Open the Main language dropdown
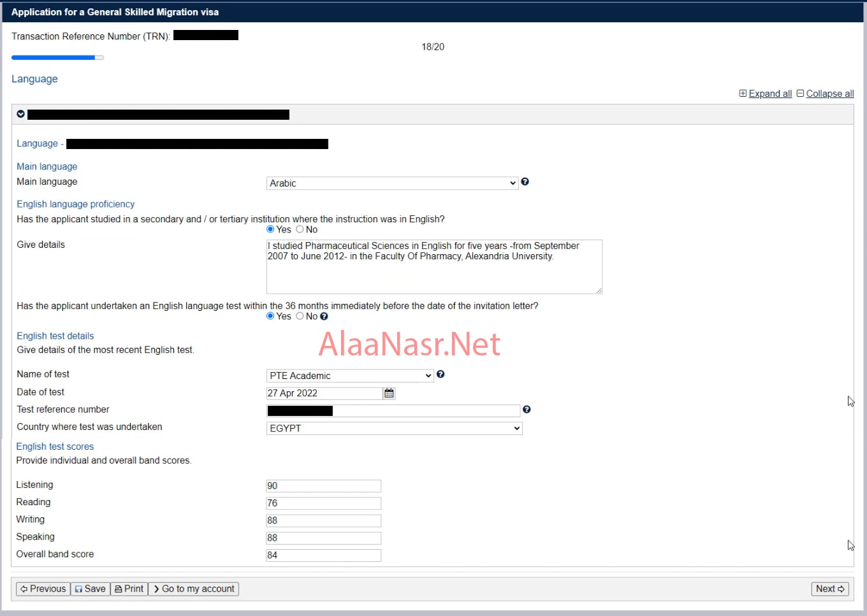 pos(391,183)
